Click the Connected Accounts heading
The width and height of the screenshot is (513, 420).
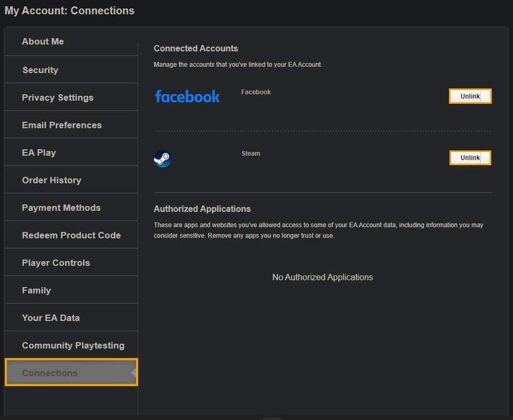coord(196,48)
